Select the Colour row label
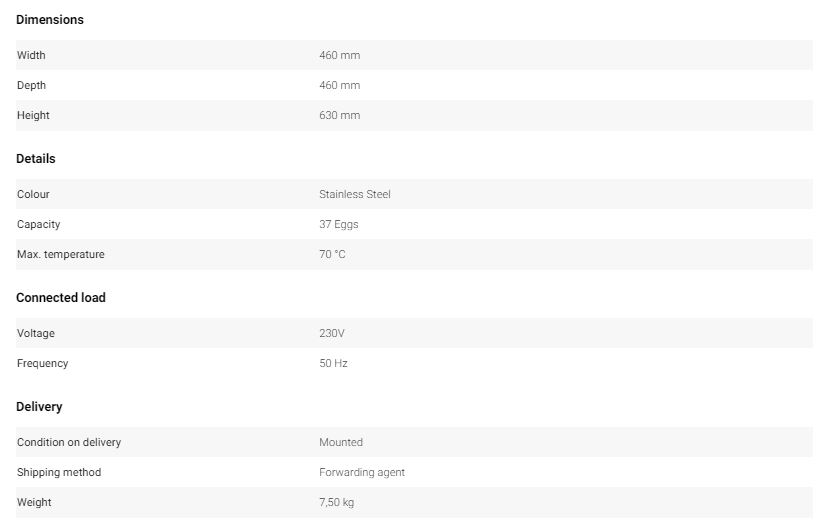Viewport: 824px width, 531px height. coord(33,194)
